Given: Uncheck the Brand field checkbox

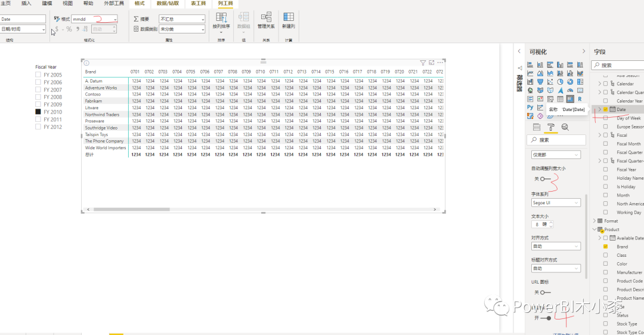Looking at the screenshot, I should tap(605, 247).
